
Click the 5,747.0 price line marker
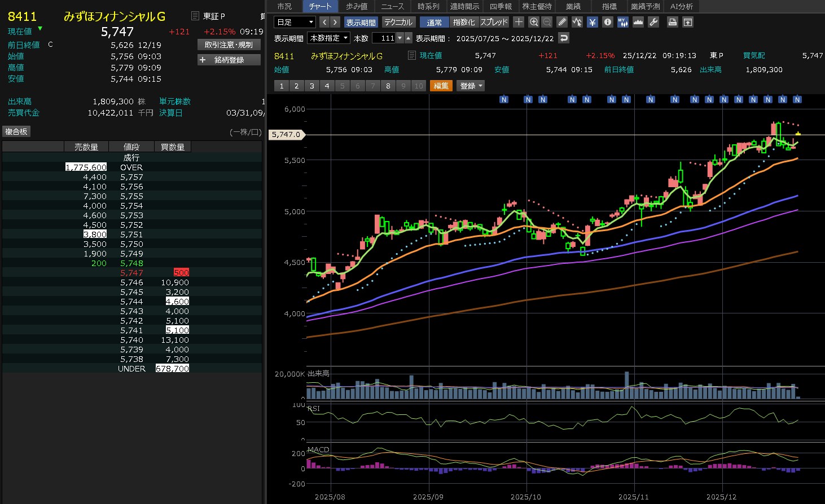click(x=287, y=135)
